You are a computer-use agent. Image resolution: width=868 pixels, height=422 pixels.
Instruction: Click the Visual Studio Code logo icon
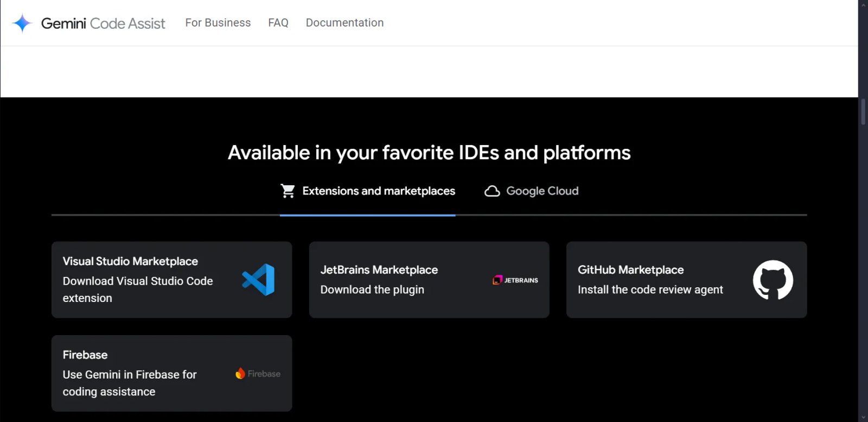click(x=258, y=280)
